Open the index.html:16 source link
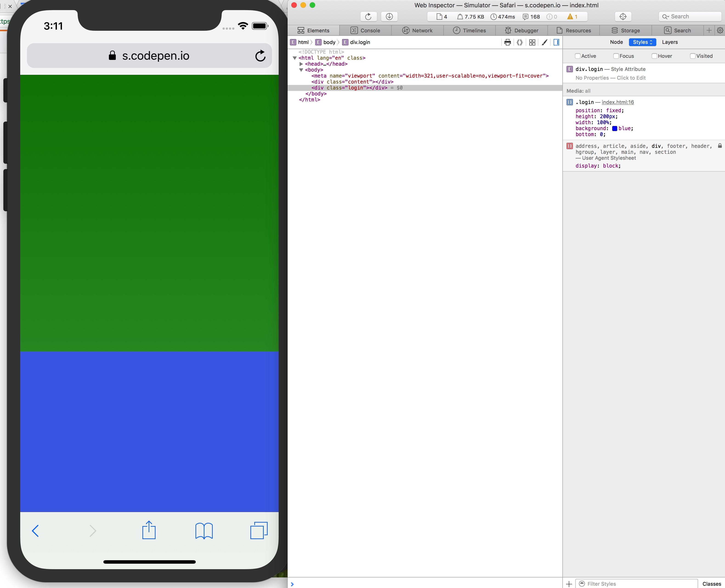 [x=617, y=102]
